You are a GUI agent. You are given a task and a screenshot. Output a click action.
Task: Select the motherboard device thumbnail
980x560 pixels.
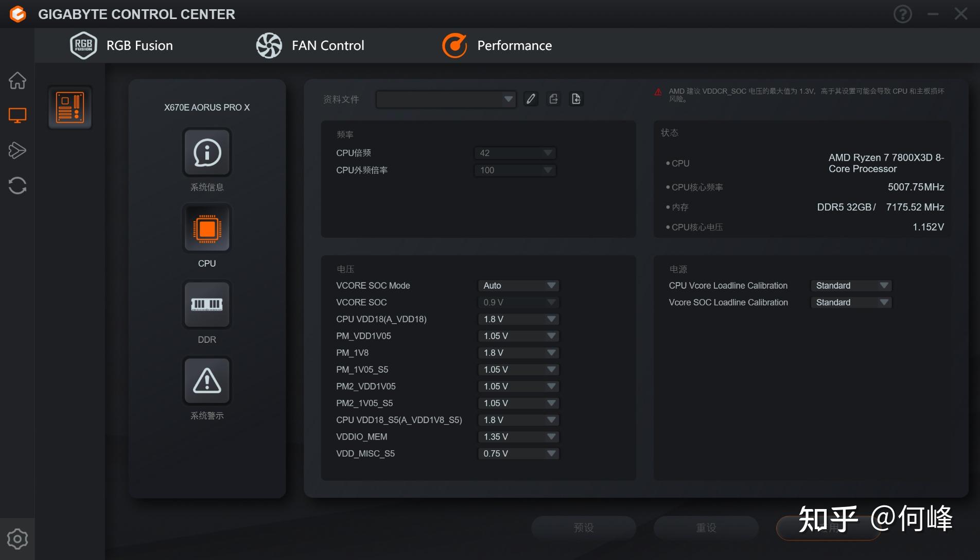point(70,107)
